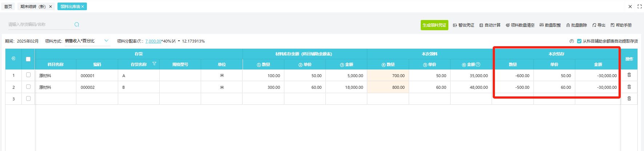Click help icon beside auto-extract checkbox
This screenshot has width=644, height=151.
coord(572,41)
